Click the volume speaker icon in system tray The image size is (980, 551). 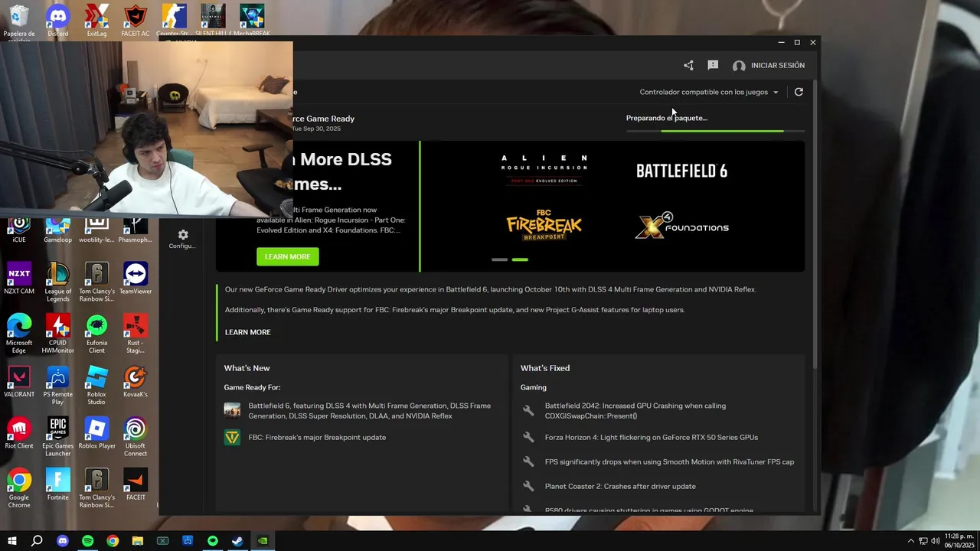click(x=935, y=541)
